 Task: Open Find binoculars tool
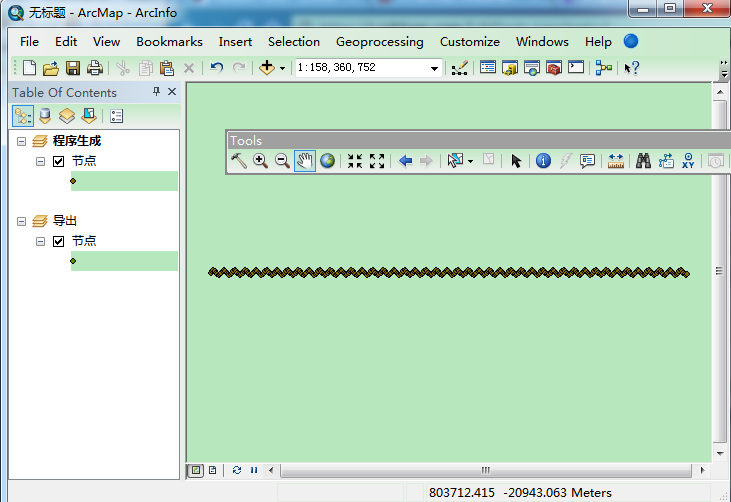point(643,161)
